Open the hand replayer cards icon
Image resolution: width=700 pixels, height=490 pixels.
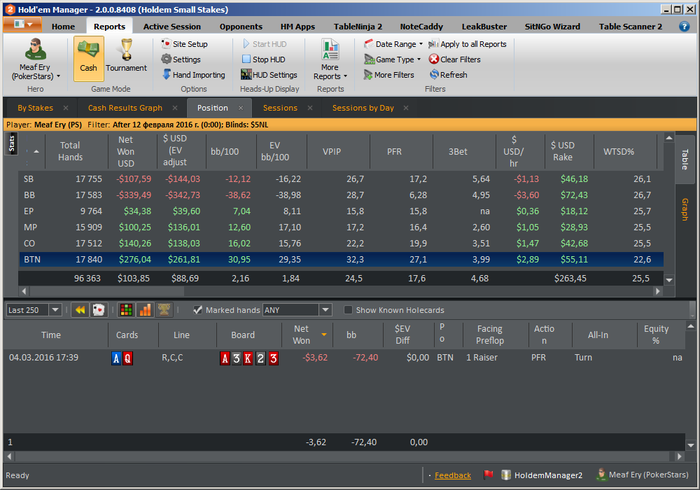(98, 310)
